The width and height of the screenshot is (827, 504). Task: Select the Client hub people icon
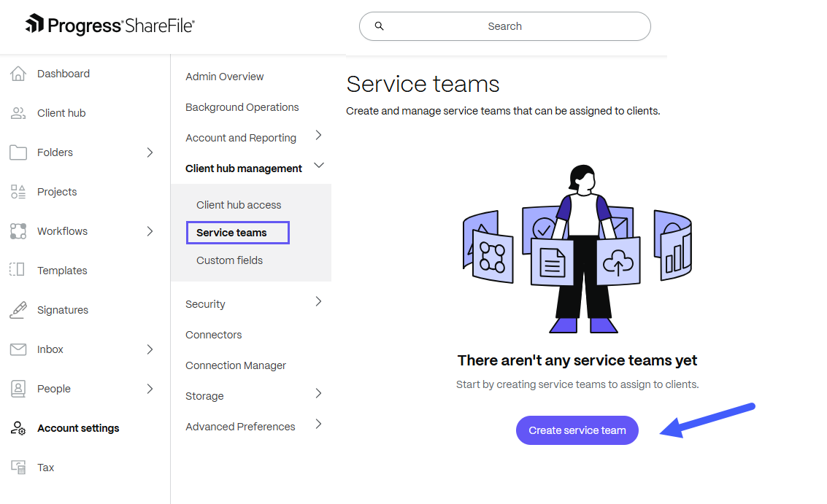click(18, 112)
